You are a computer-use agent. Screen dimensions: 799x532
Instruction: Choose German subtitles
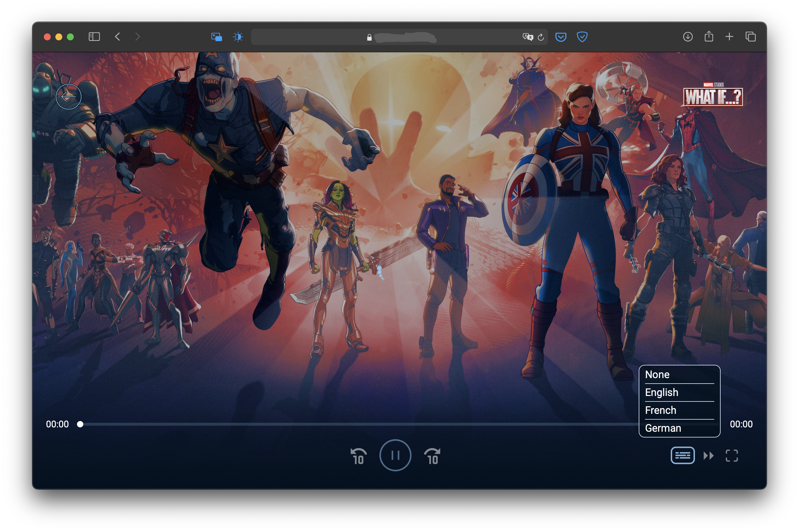click(663, 428)
